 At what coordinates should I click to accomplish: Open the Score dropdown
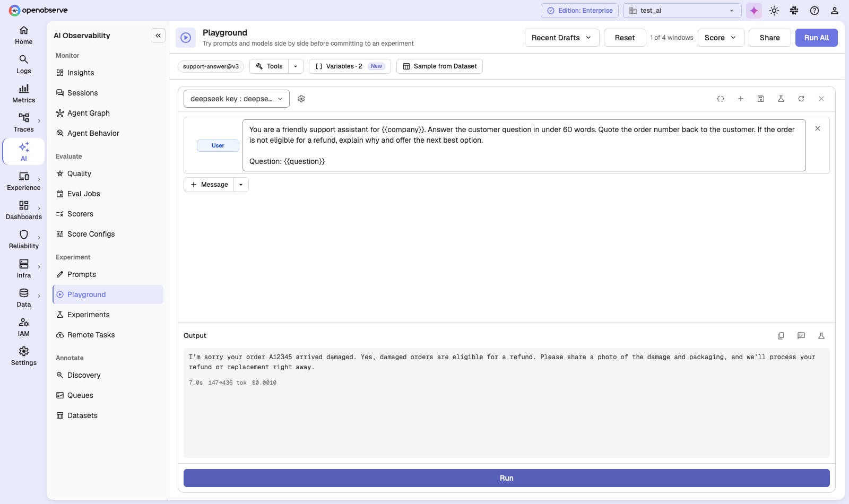click(721, 38)
